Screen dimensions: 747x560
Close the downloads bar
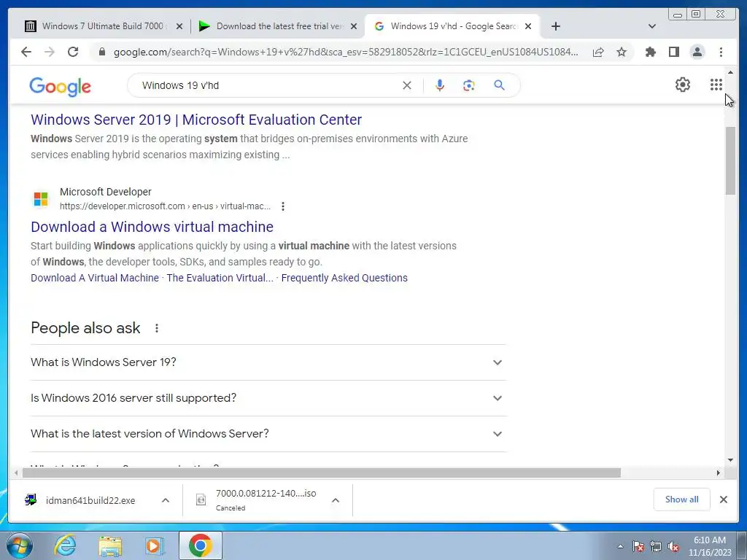[x=723, y=499]
